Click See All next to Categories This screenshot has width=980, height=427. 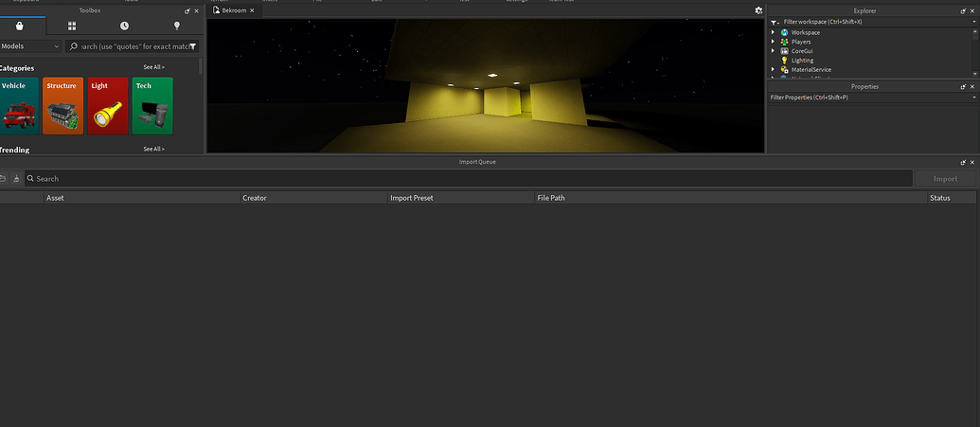tap(153, 67)
